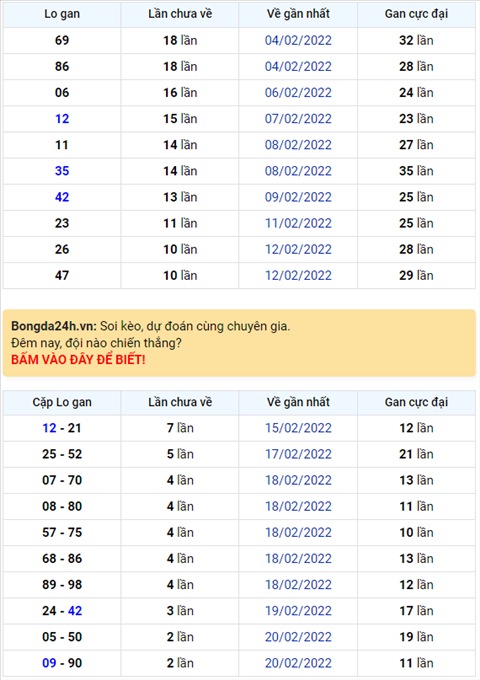Click '19 lần' Gan cực đại value

tap(416, 637)
